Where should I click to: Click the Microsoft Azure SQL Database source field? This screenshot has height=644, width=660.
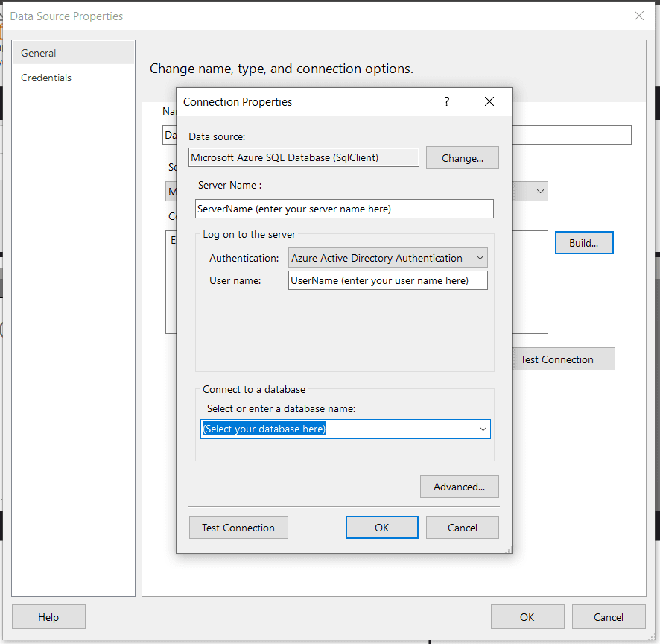pyautogui.click(x=303, y=157)
